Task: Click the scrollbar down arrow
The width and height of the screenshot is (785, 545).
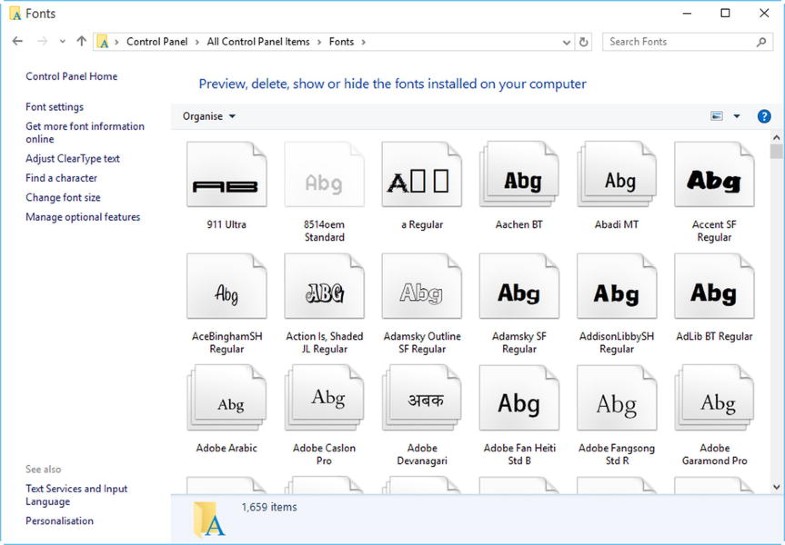Action: click(x=776, y=486)
